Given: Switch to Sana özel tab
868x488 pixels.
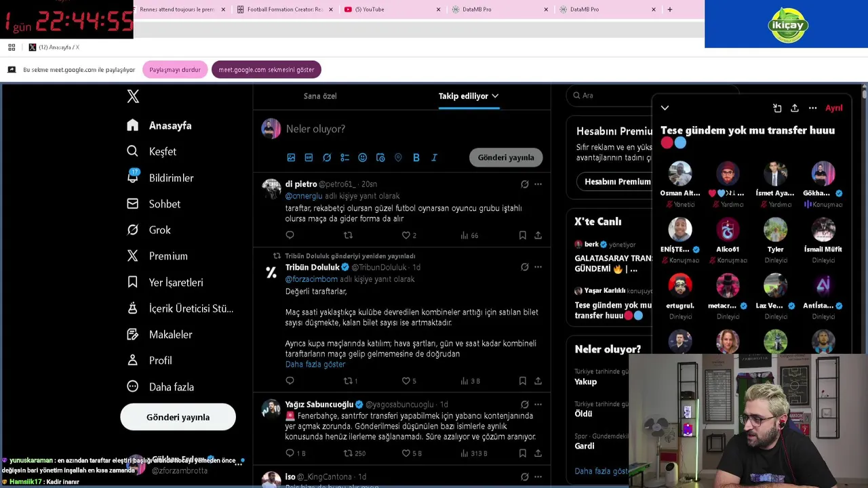Looking at the screenshot, I should coord(320,96).
